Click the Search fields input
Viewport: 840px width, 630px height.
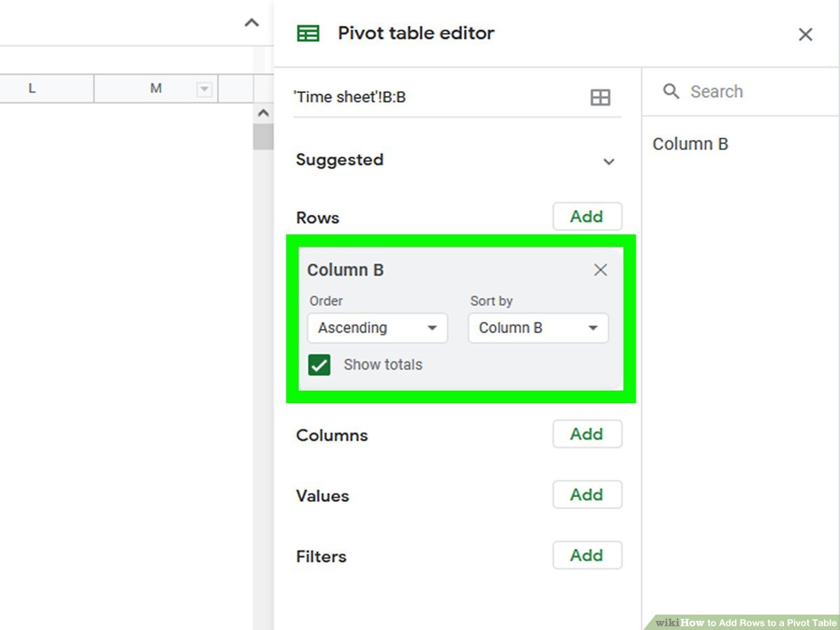(x=749, y=92)
